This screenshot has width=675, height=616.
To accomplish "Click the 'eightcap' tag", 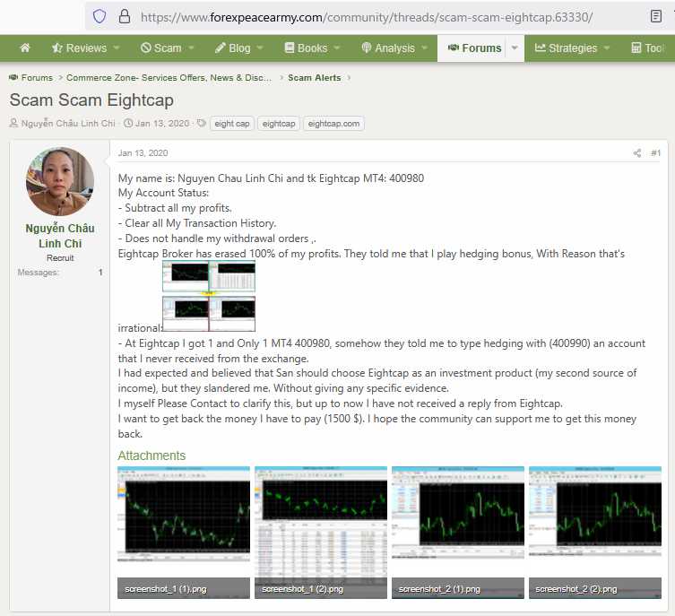I will point(279,124).
